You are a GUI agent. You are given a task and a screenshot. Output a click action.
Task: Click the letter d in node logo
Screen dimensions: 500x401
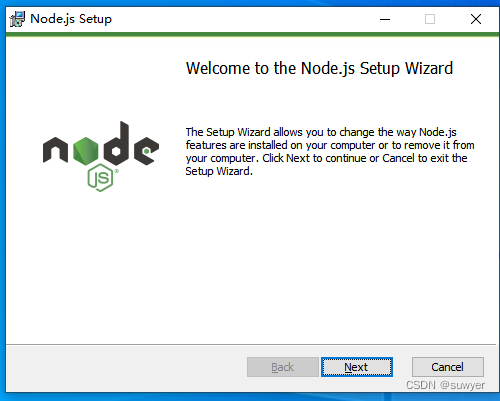click(x=116, y=143)
